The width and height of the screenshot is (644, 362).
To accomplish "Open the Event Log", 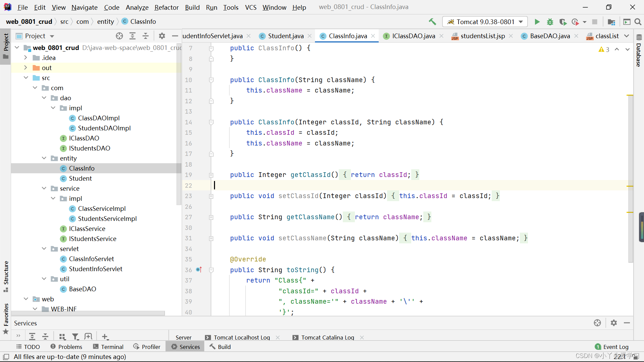I will click(x=612, y=347).
